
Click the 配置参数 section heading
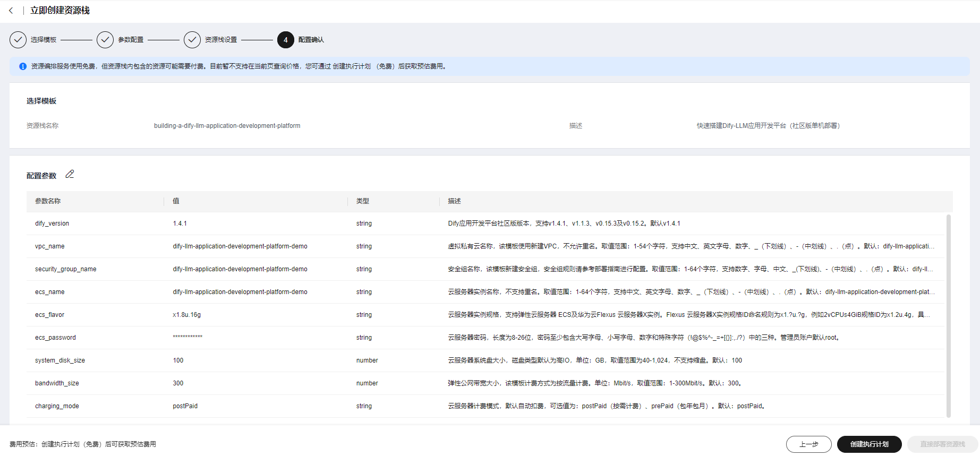[41, 176]
